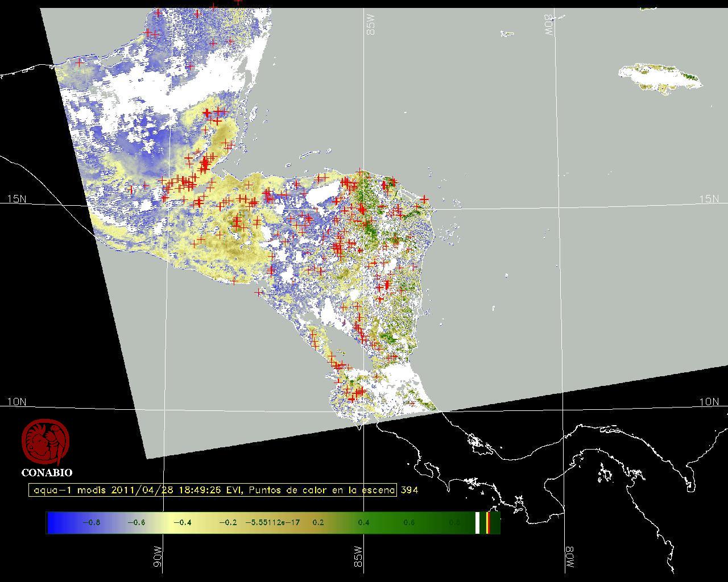Viewport: 728px width, 582px height.
Task: Click the 10N latitude label on left
Action: point(16,402)
